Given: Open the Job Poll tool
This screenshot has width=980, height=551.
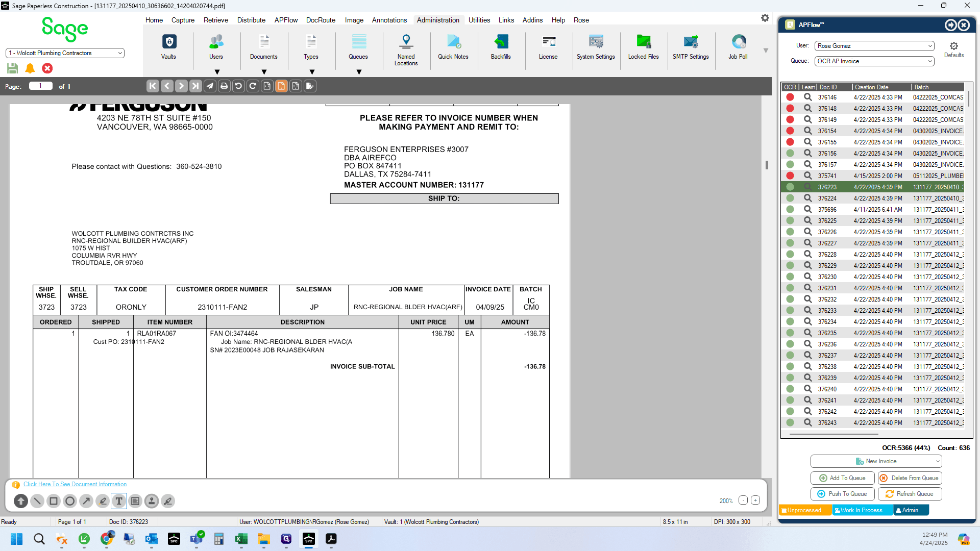Looking at the screenshot, I should click(738, 47).
